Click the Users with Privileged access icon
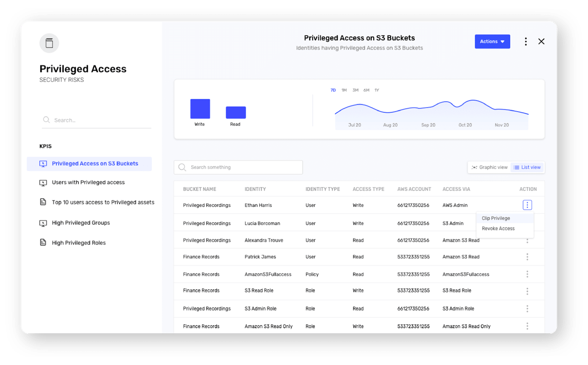The height and width of the screenshot is (365, 588). tap(43, 183)
